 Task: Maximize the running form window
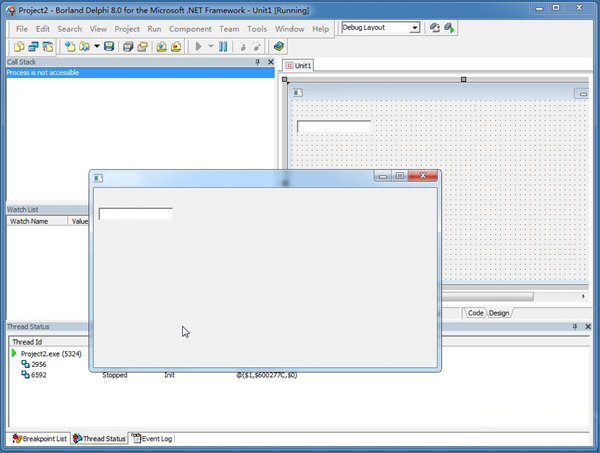pos(399,176)
